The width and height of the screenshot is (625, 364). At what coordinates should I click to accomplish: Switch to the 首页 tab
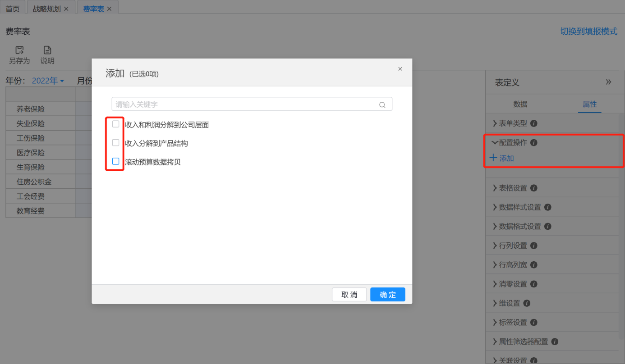(13, 9)
